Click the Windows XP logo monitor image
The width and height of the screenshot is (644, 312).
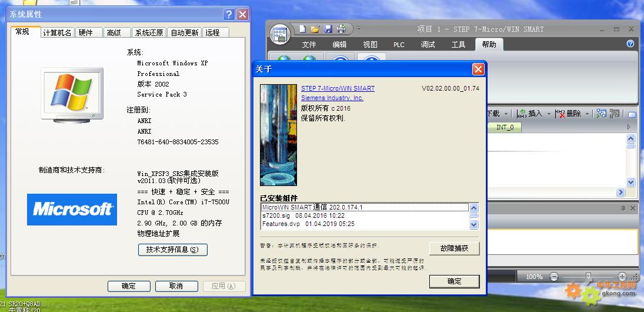[72, 95]
